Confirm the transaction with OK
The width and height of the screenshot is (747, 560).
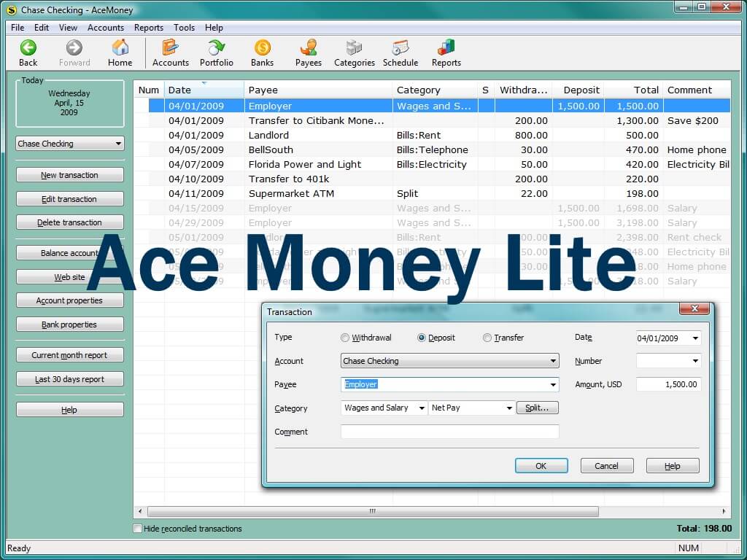coord(541,466)
